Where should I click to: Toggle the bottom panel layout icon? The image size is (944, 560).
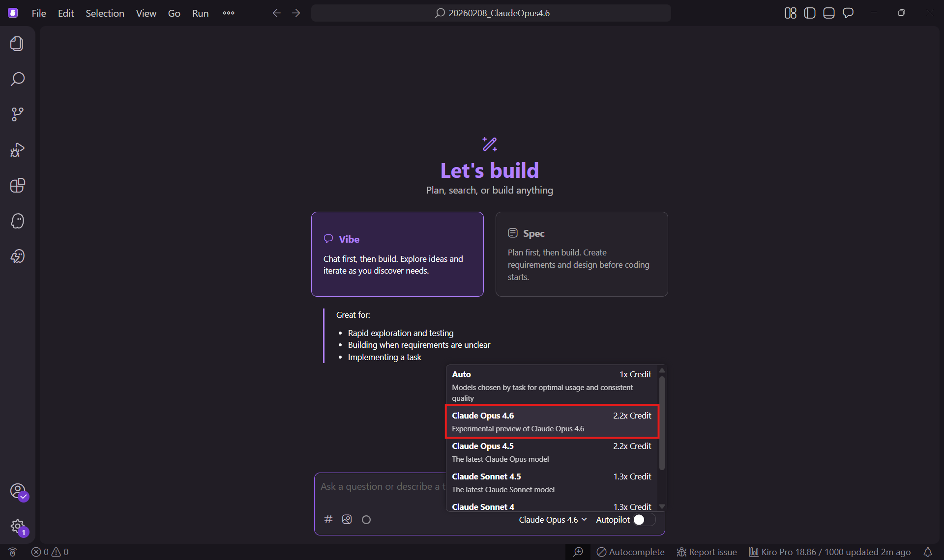828,13
